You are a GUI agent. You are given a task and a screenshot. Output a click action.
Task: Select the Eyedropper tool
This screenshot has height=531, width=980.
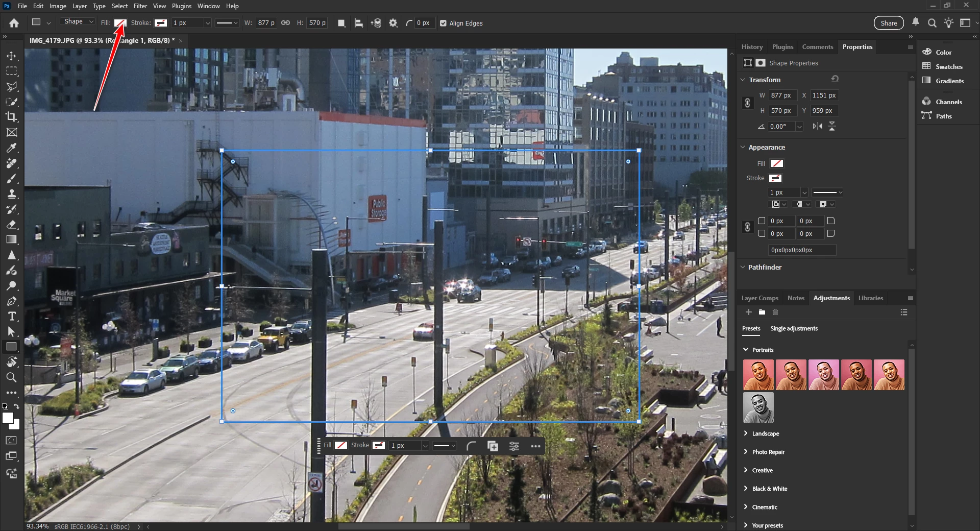pos(11,148)
